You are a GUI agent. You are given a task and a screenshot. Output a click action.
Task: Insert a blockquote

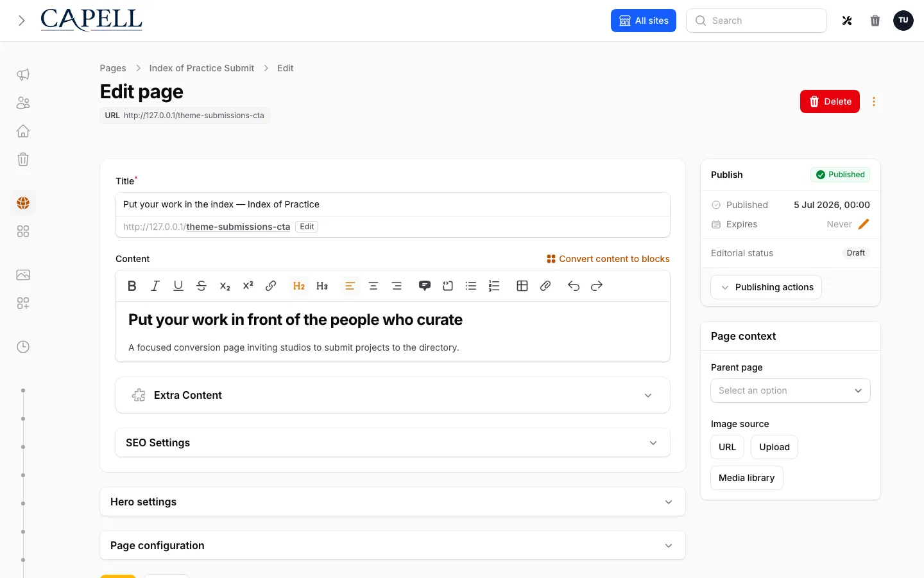coord(425,286)
